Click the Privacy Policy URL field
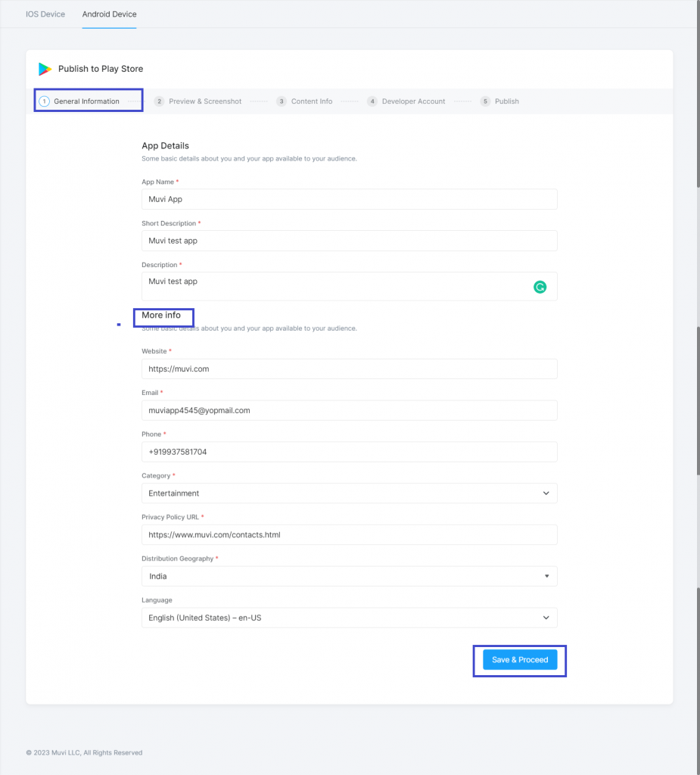Image resolution: width=700 pixels, height=775 pixels. point(348,534)
